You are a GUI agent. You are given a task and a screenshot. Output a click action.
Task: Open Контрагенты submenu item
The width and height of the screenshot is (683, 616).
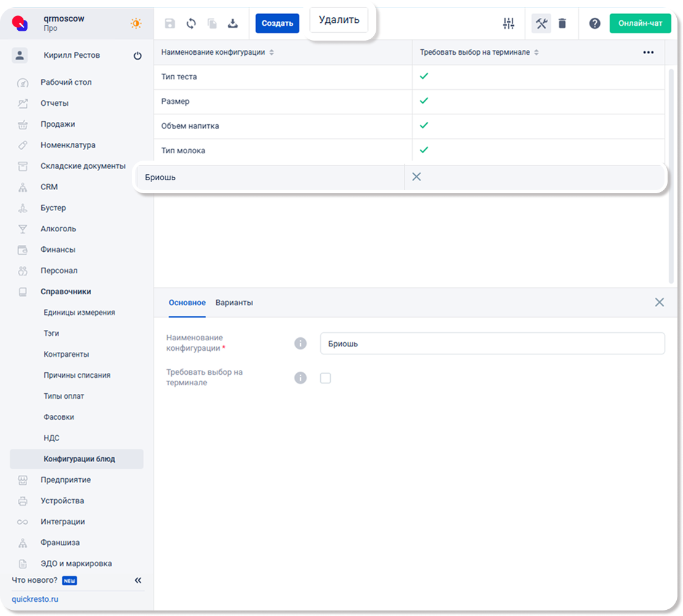(x=67, y=354)
